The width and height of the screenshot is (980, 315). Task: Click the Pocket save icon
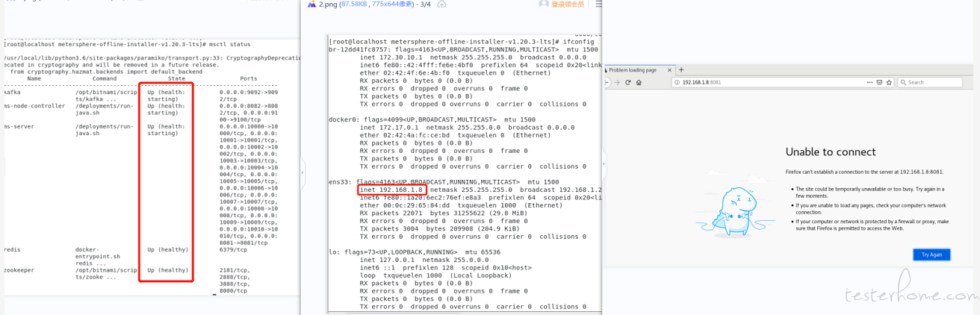(879, 82)
